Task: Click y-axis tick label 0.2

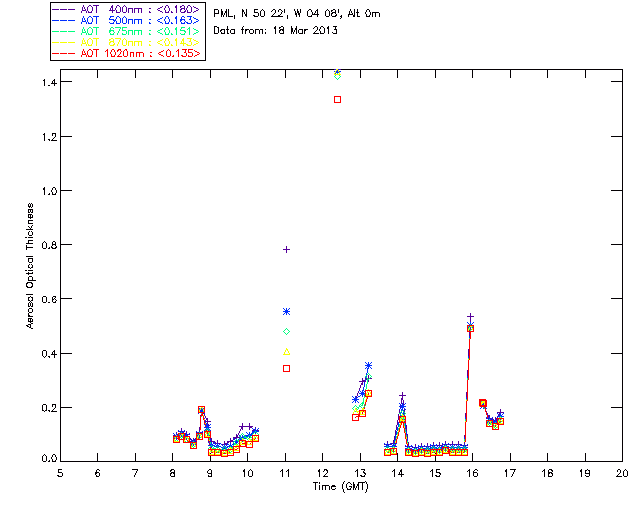Action: click(x=49, y=407)
